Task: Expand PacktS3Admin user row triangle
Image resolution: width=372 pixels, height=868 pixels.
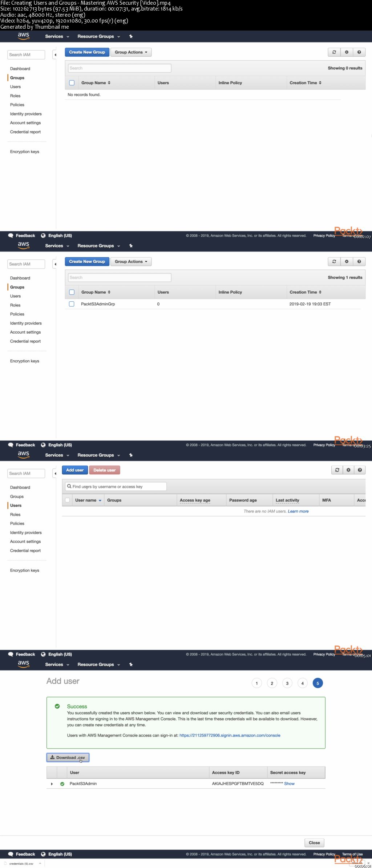Action: [x=52, y=784]
